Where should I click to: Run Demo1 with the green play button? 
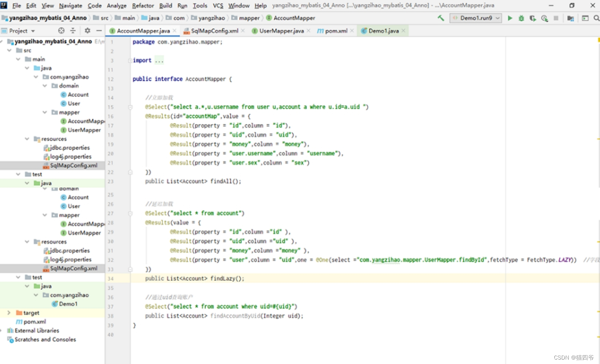[x=510, y=18]
